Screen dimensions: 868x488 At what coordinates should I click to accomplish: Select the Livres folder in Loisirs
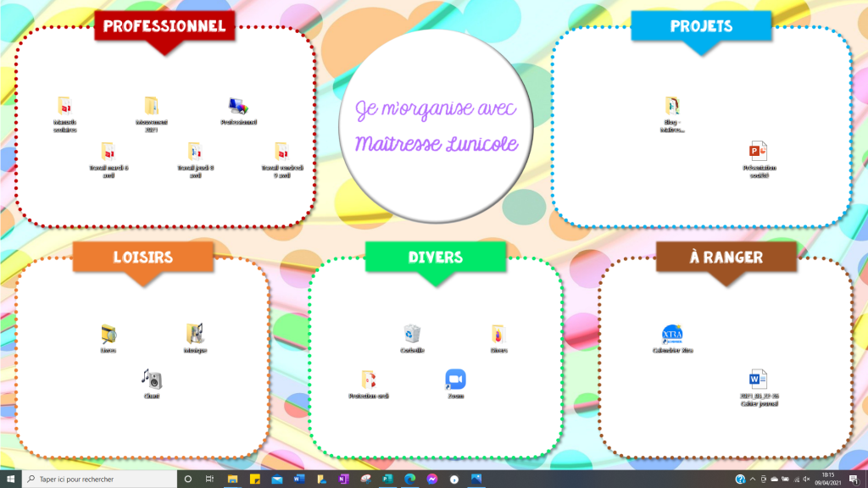pos(108,334)
